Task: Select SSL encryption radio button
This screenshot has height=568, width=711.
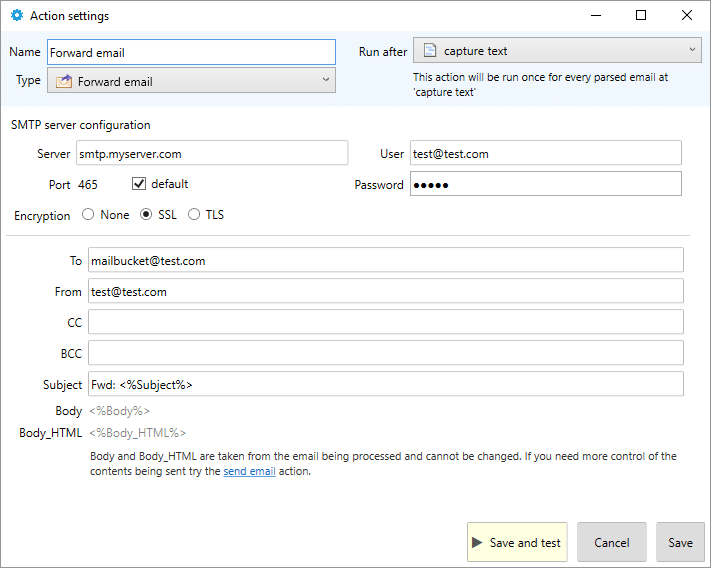Action: coord(146,214)
